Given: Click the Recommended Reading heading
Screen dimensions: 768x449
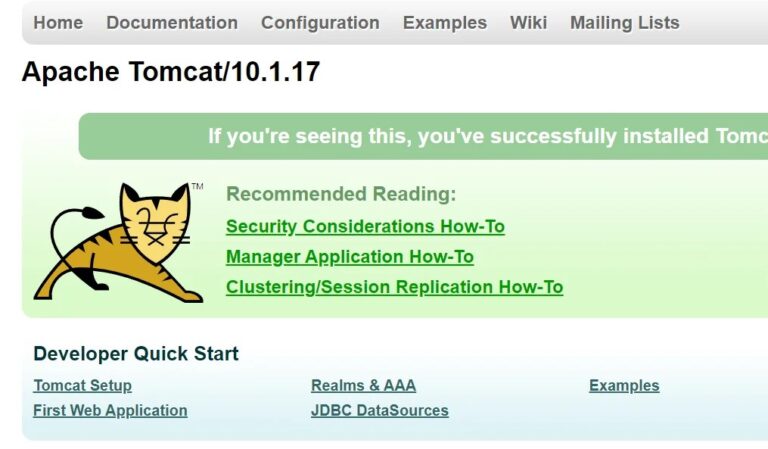Looking at the screenshot, I should [x=341, y=194].
